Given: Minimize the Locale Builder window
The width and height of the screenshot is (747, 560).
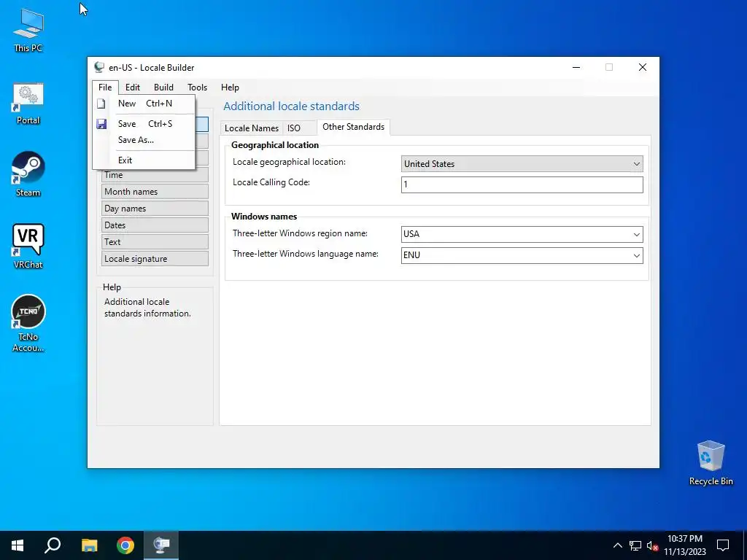Looking at the screenshot, I should click(576, 67).
